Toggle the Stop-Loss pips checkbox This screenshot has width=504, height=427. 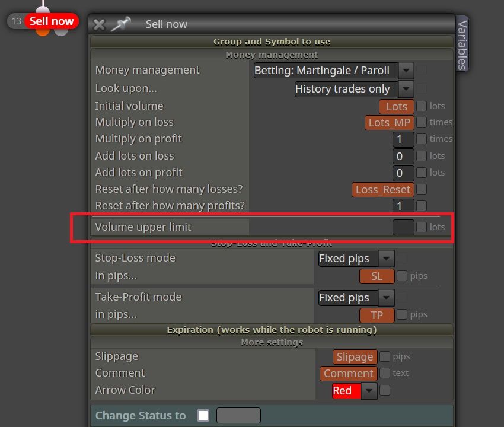[402, 276]
